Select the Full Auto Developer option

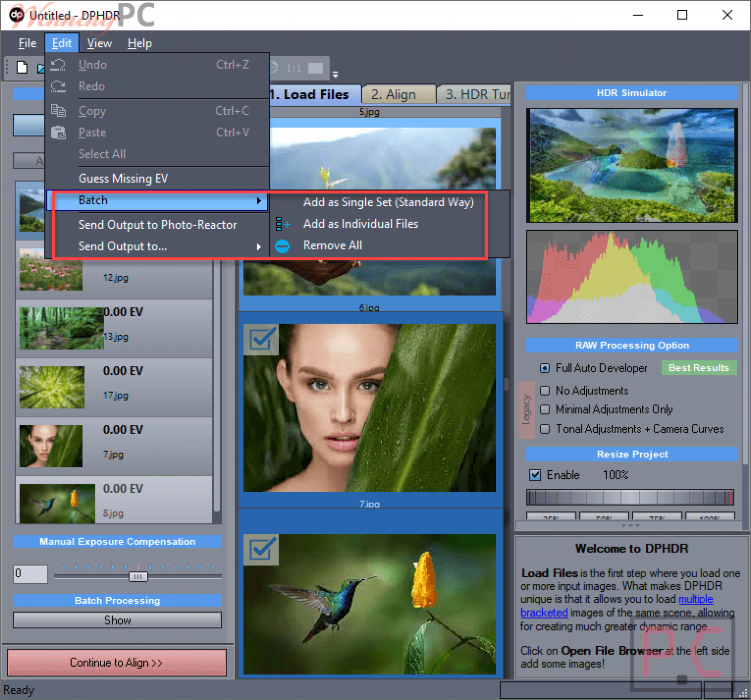point(545,368)
